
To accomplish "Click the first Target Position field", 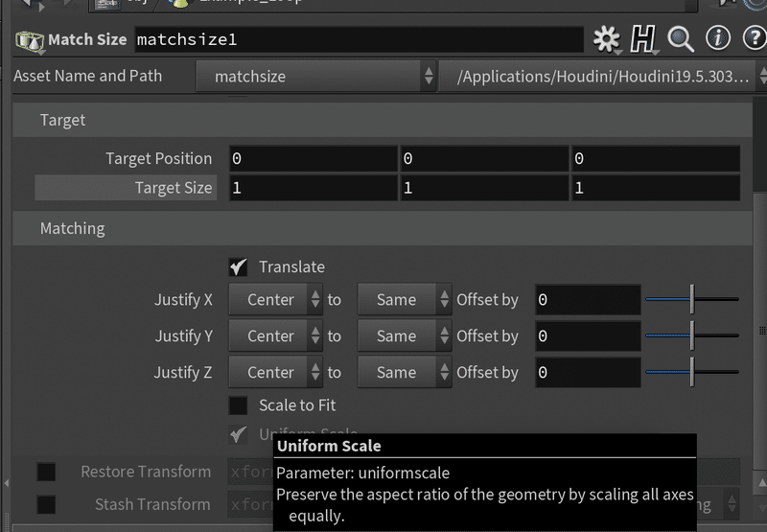I will point(313,159).
